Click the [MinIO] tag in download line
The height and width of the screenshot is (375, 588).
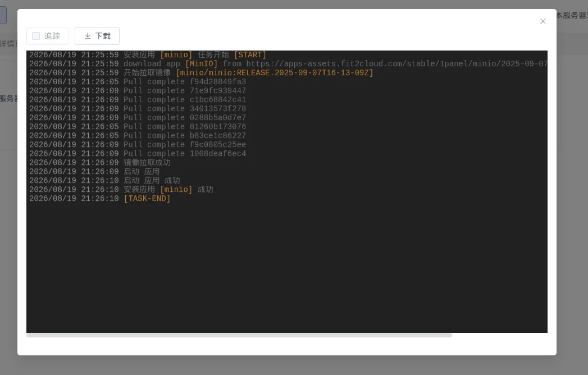point(202,64)
